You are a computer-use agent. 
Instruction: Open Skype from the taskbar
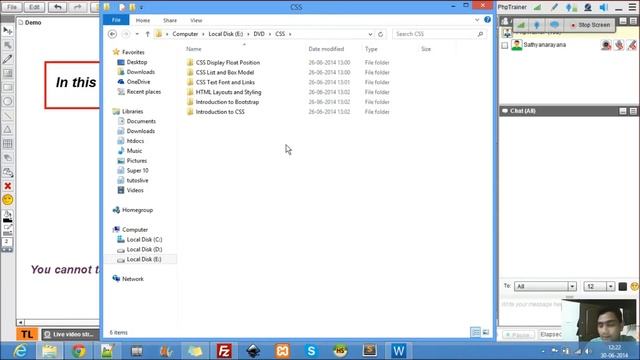(x=311, y=351)
